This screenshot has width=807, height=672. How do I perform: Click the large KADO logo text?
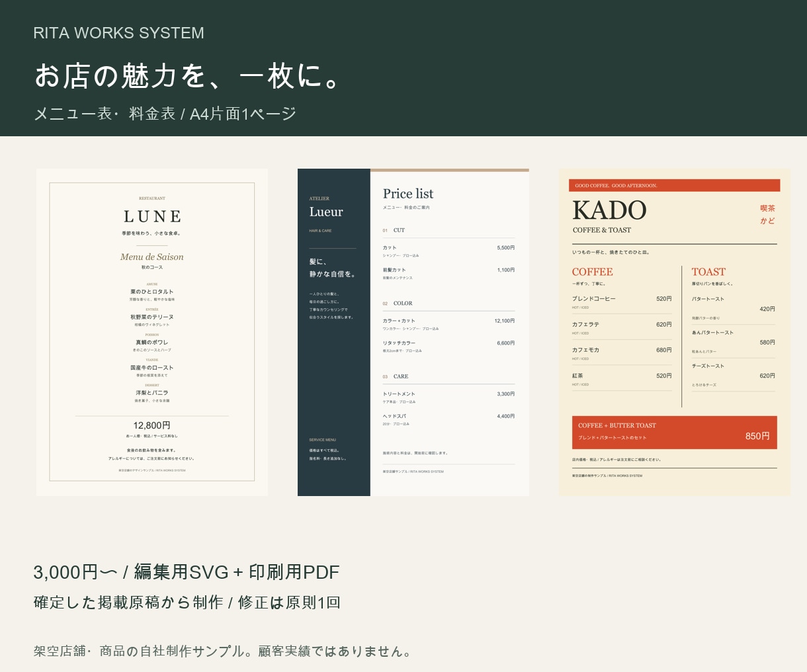click(x=609, y=210)
